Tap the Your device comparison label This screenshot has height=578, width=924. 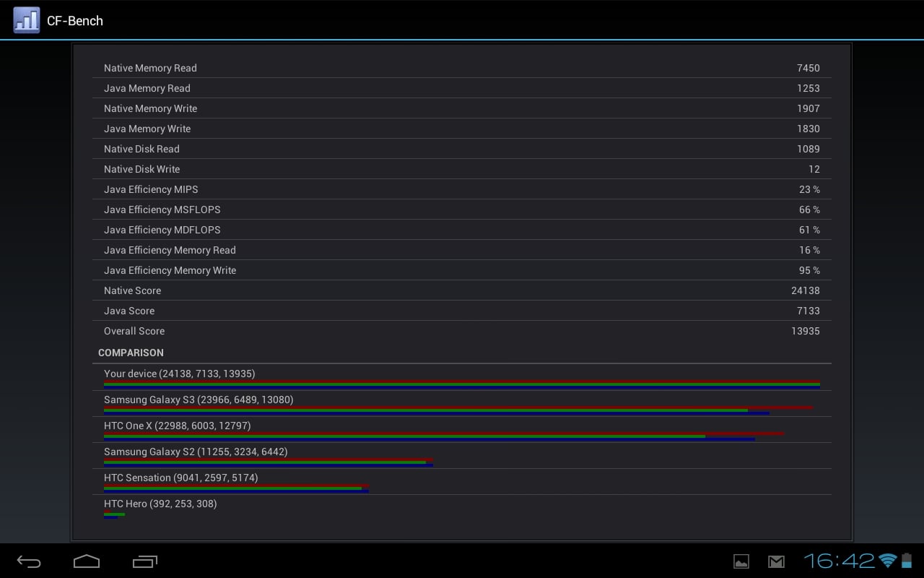click(180, 374)
